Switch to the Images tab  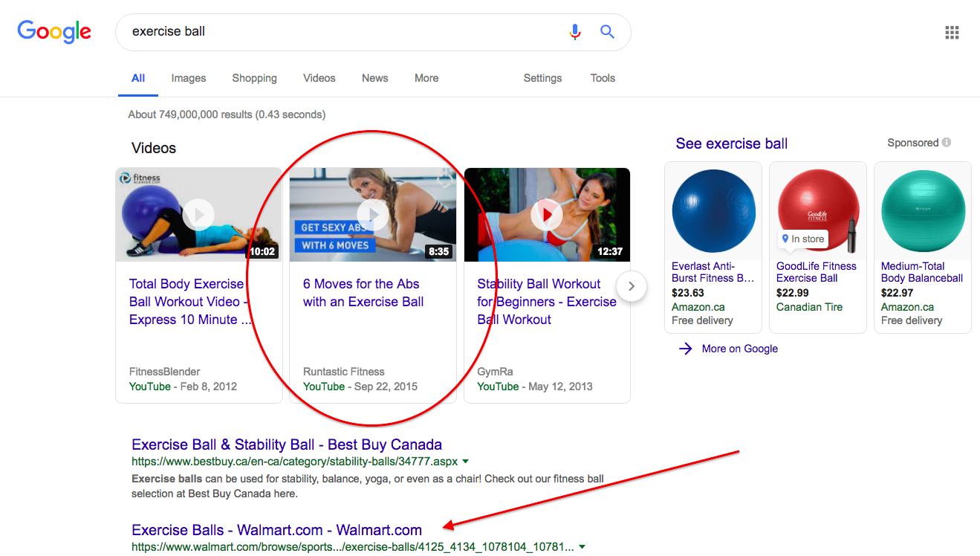coord(189,78)
